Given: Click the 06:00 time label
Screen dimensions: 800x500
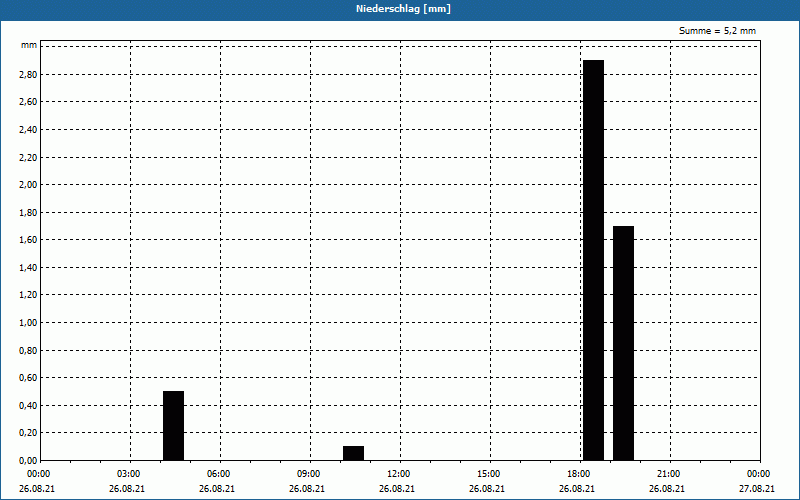Looking at the screenshot, I should pyautogui.click(x=218, y=474).
